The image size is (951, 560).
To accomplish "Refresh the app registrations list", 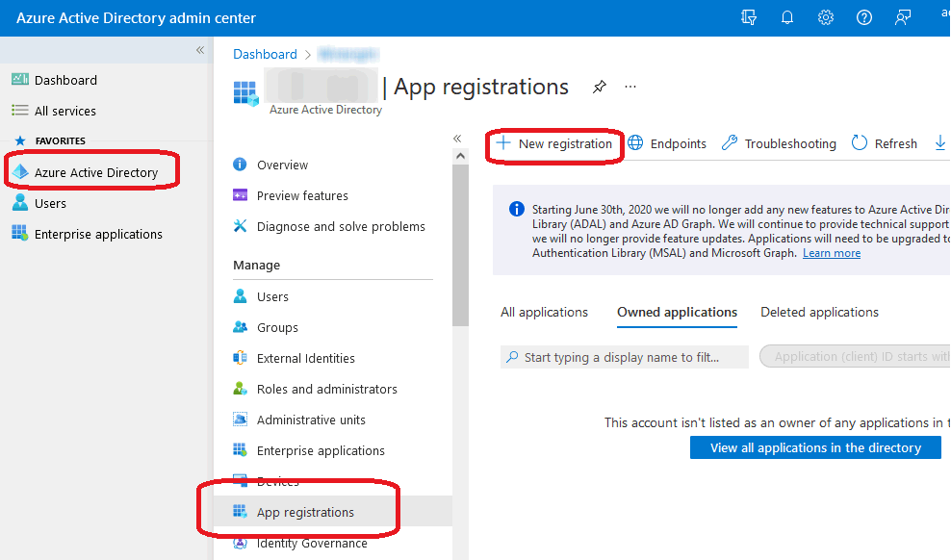I will (885, 144).
